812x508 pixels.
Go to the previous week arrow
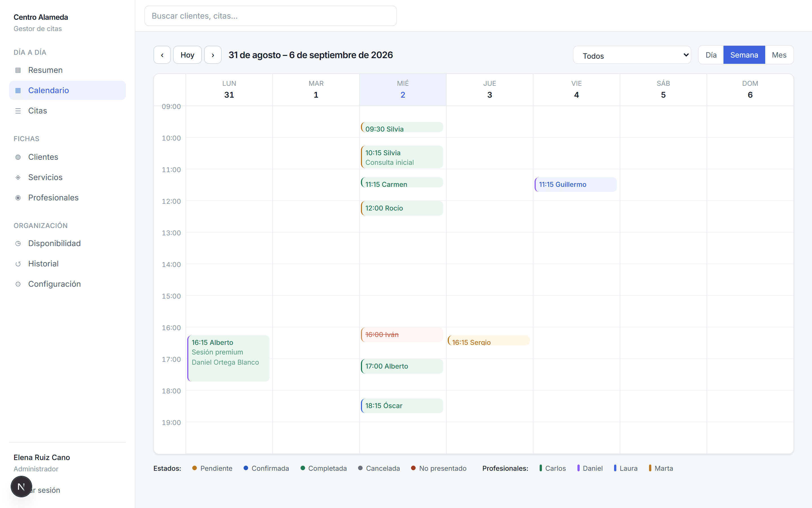click(162, 55)
